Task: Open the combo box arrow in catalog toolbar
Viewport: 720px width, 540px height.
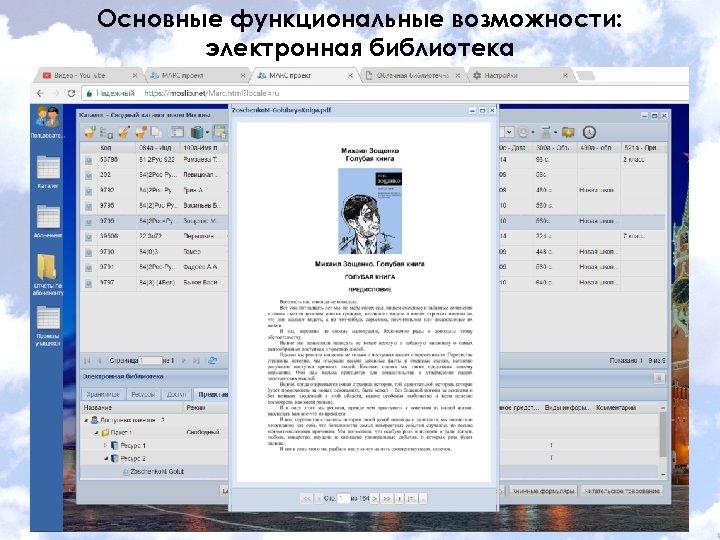Action: pos(509,132)
